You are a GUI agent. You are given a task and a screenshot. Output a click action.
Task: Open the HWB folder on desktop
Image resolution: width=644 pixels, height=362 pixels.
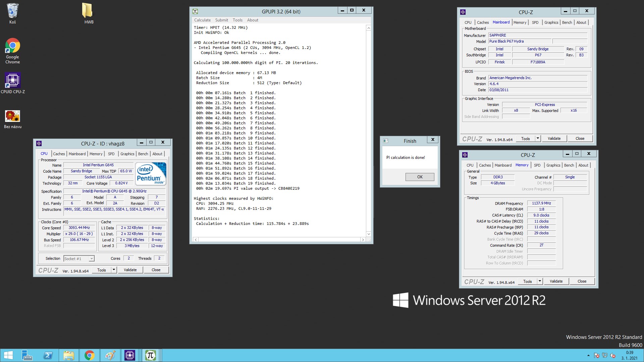point(89,13)
